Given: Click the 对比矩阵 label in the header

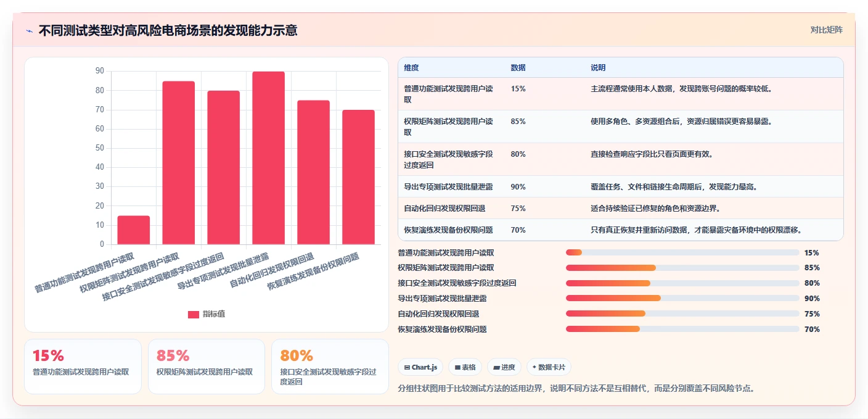Looking at the screenshot, I should tap(826, 30).
